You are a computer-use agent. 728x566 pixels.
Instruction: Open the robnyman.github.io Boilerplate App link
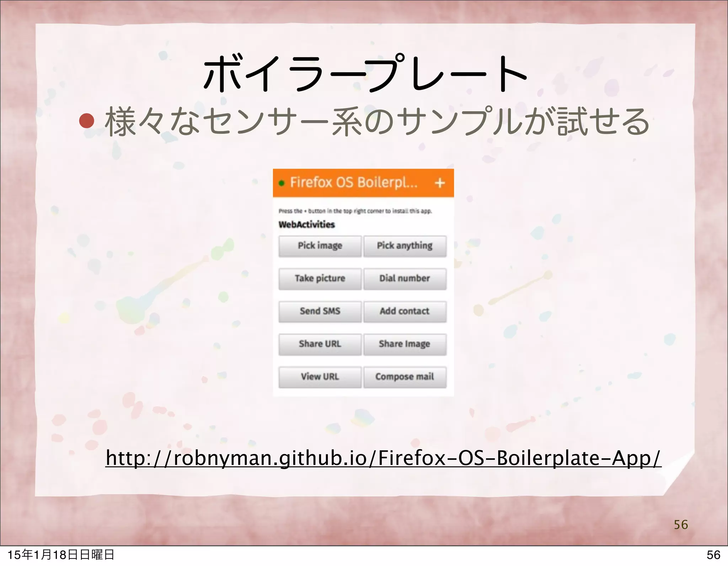point(383,458)
